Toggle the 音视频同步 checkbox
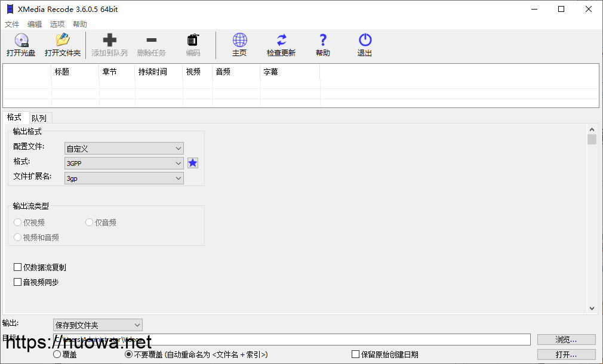Viewport: 603px width, 364px height. 17,282
